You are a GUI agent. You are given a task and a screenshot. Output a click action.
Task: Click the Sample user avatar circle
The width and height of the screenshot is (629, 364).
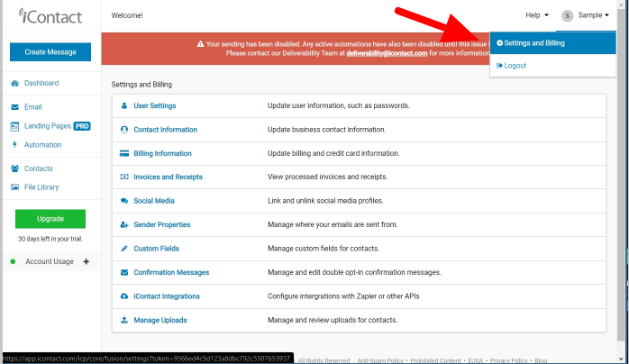[567, 15]
